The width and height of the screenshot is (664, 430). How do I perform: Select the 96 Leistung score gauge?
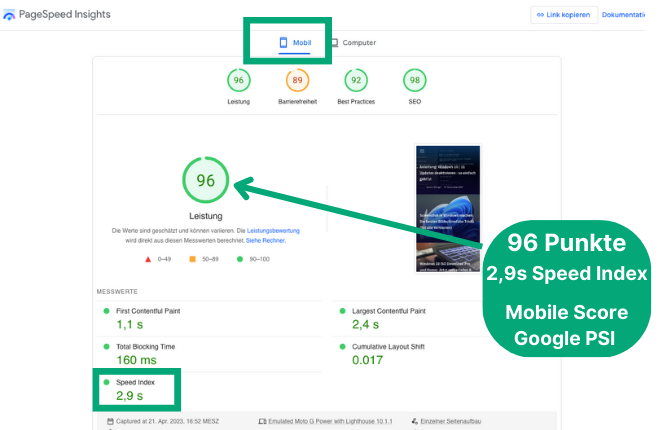click(x=238, y=80)
